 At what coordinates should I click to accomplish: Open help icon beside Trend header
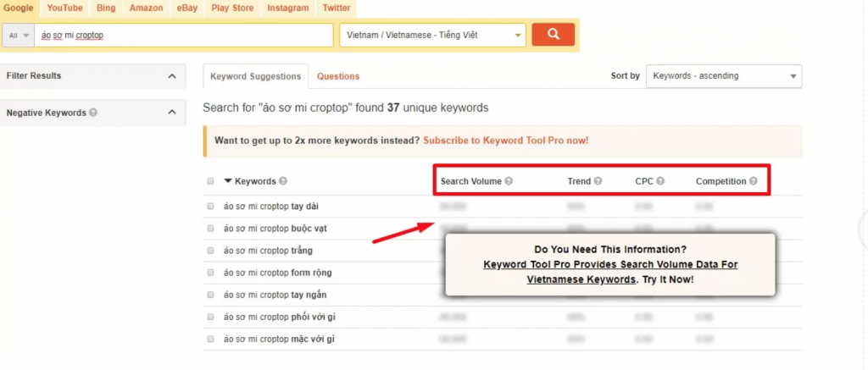pos(598,181)
